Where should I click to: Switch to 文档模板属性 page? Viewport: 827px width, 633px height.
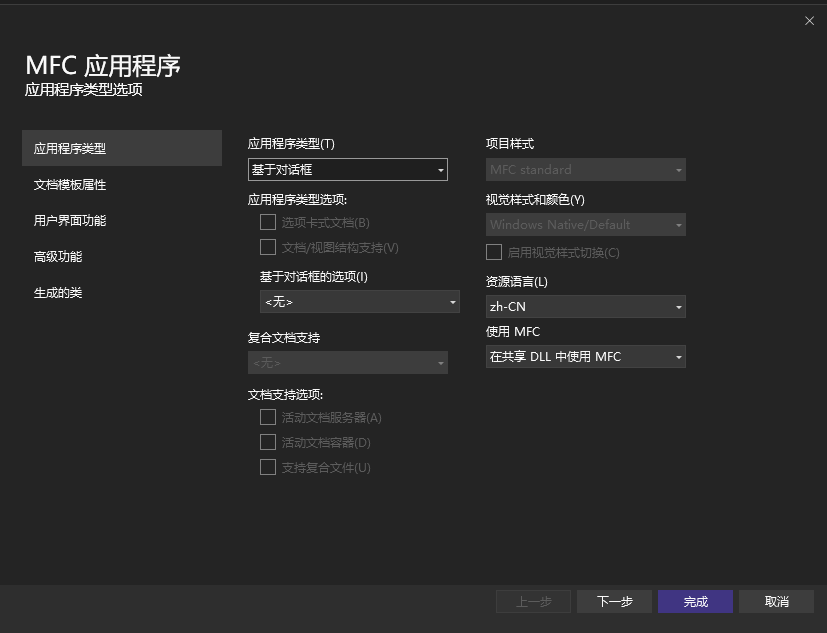122,184
